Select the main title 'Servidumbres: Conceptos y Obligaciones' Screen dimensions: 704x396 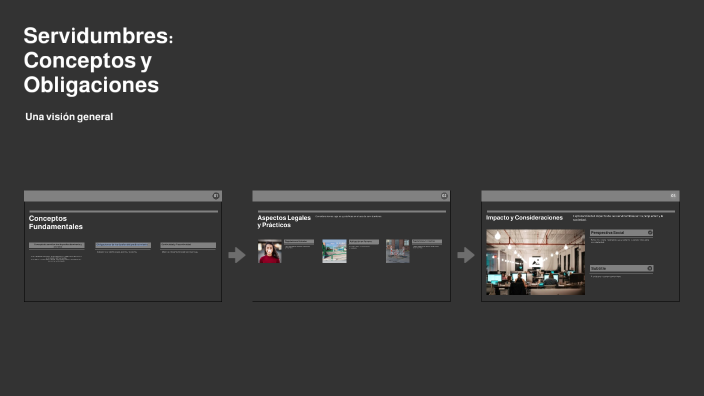click(98, 60)
